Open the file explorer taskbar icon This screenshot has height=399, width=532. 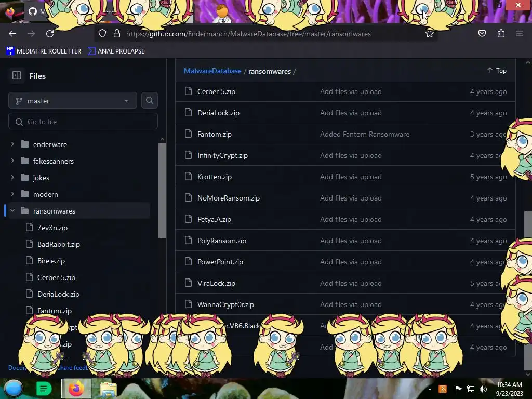108,390
